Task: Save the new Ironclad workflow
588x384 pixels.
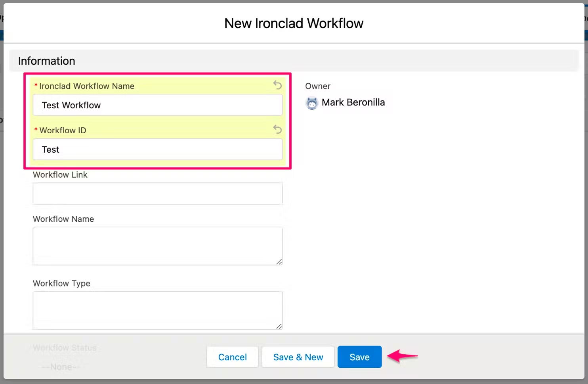Action: [x=359, y=357]
